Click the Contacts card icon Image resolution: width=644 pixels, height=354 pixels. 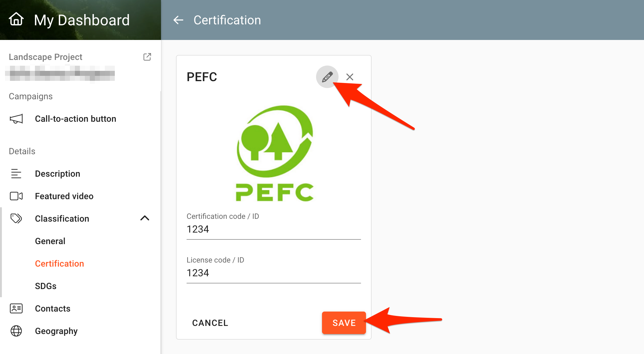point(16,308)
